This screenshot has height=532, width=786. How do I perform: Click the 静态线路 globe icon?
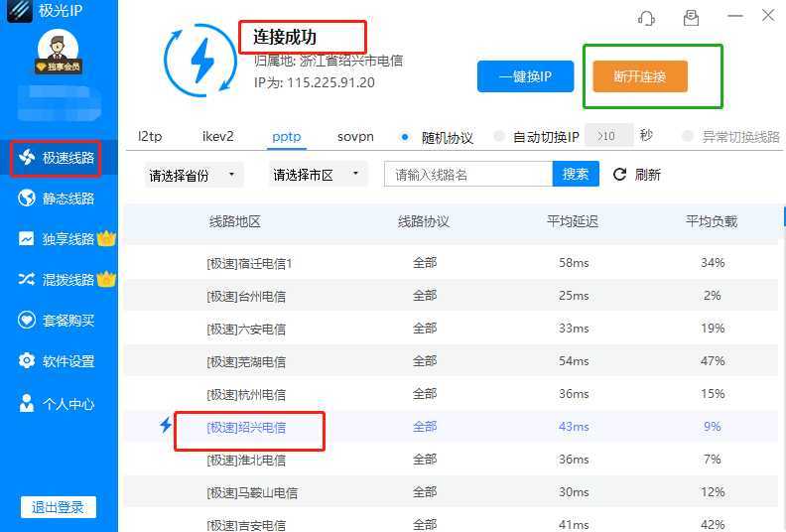[27, 199]
